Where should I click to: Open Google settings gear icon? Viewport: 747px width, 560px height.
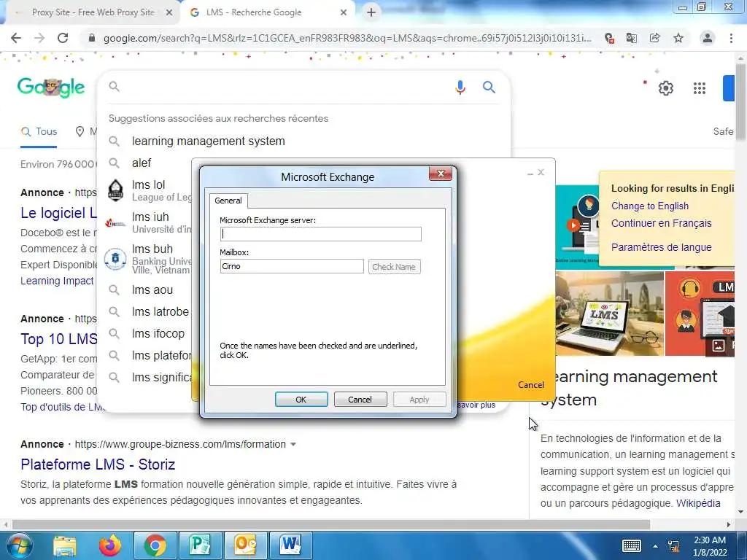point(666,88)
